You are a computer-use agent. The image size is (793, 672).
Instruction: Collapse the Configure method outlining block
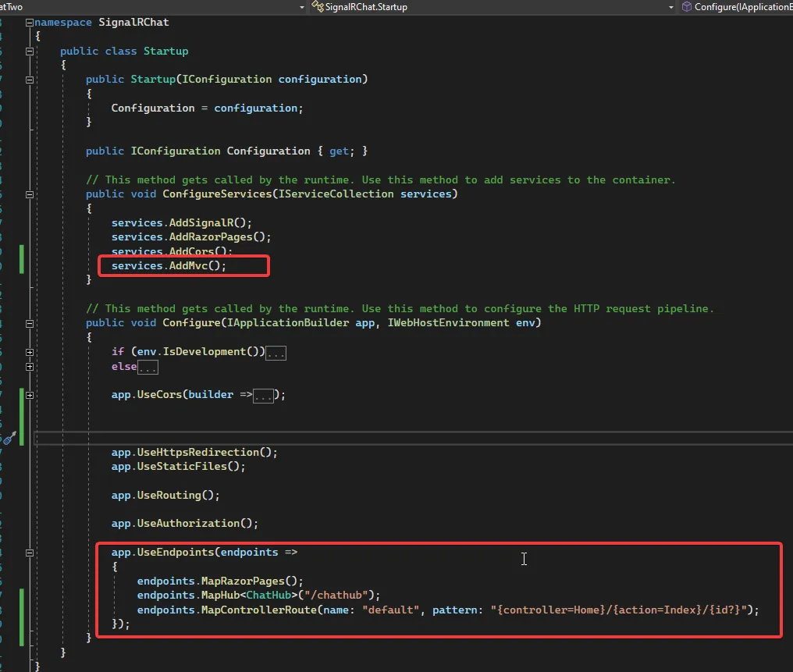coord(30,324)
